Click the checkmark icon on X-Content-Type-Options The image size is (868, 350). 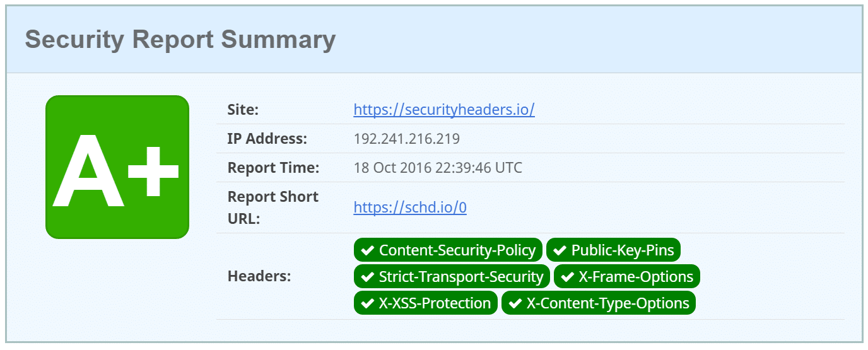tap(515, 303)
